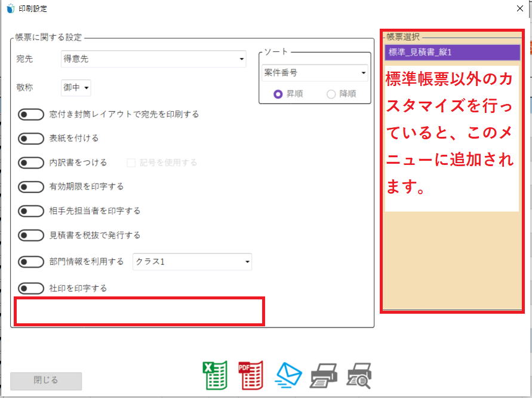Check the 記号を使用する checkbox

(131, 163)
